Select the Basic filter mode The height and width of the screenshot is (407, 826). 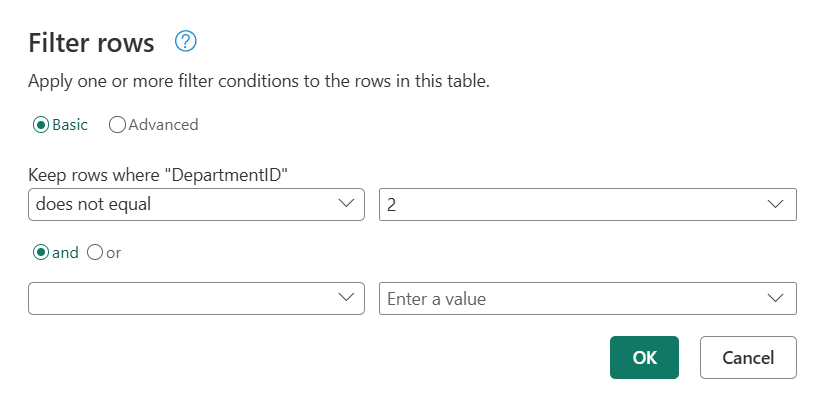tap(41, 125)
